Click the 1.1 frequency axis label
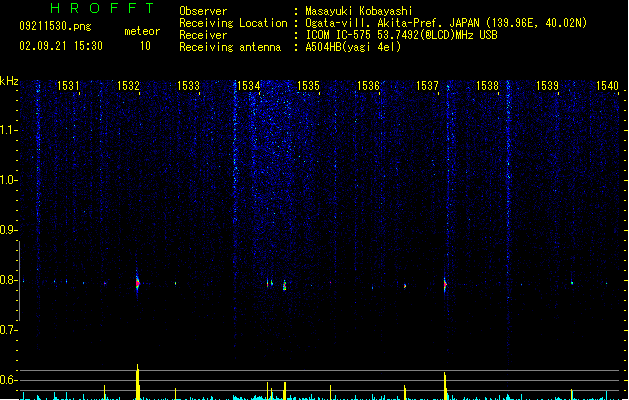Viewport: 629px width, 400px height. [x=8, y=130]
